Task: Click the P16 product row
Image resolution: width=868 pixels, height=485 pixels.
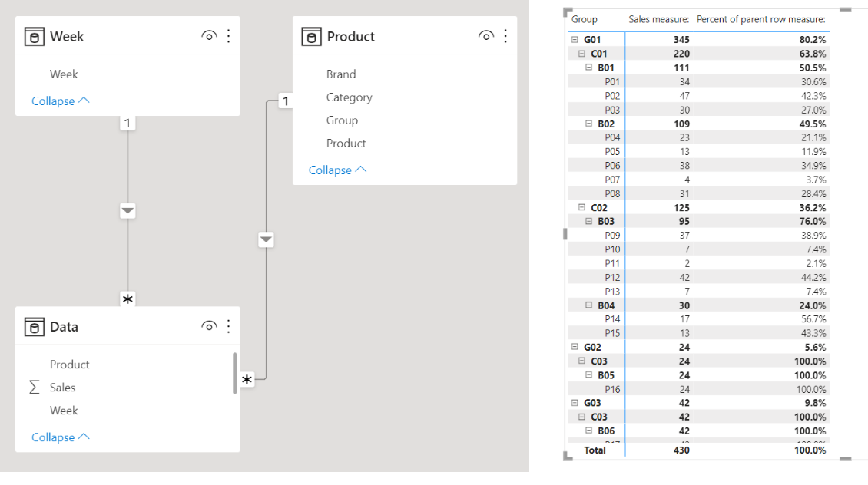Action: click(698, 389)
